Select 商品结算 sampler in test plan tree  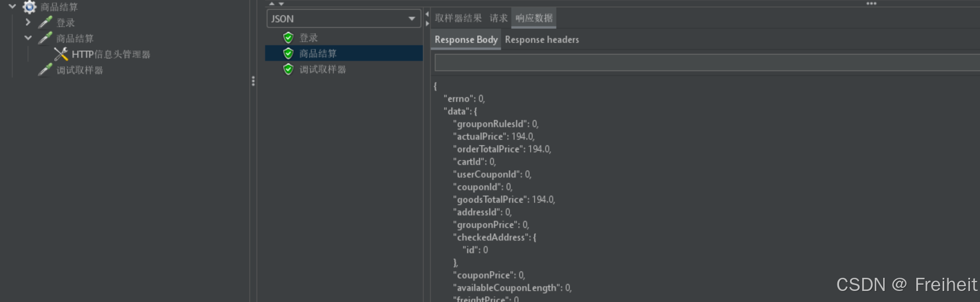coord(75,38)
